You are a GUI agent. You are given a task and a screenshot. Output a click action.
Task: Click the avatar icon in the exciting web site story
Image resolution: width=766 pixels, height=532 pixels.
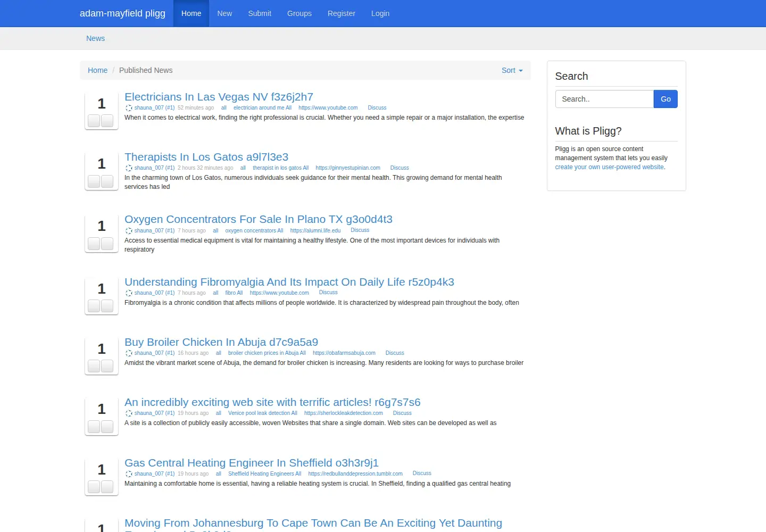pos(129,413)
